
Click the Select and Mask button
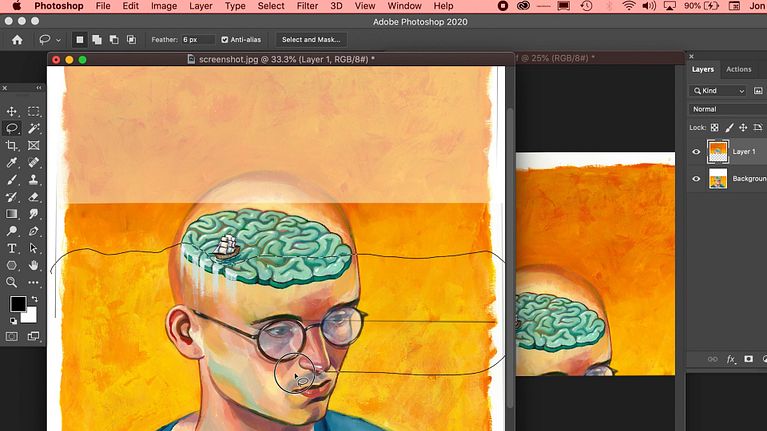pos(310,40)
